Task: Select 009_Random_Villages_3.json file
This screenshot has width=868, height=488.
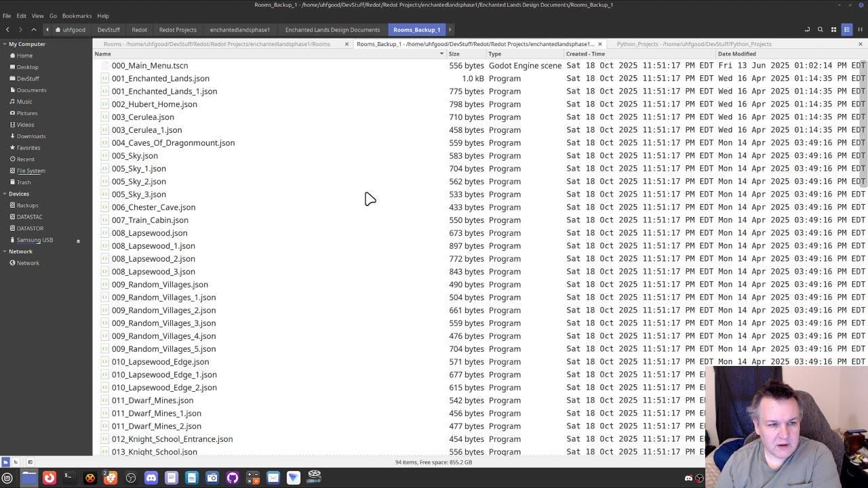Action: 163,323
